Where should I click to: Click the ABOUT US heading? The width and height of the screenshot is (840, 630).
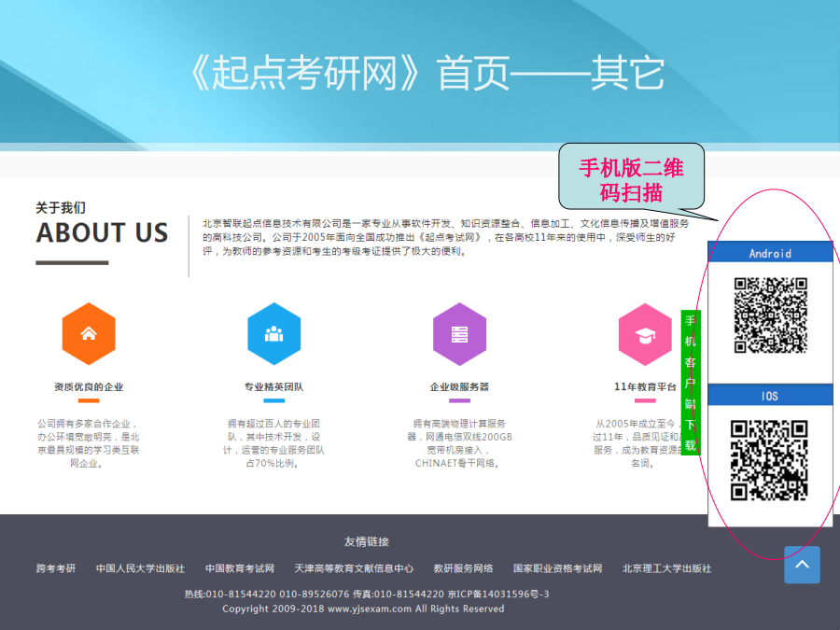(102, 233)
